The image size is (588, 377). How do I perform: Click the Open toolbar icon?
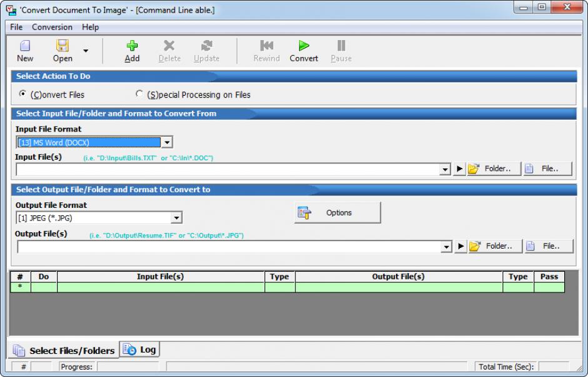[63, 46]
